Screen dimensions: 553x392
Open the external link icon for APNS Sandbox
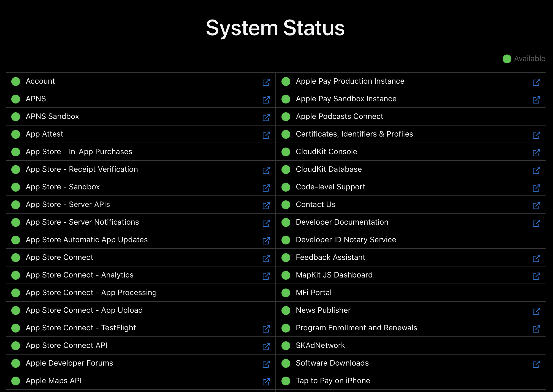pyautogui.click(x=266, y=117)
